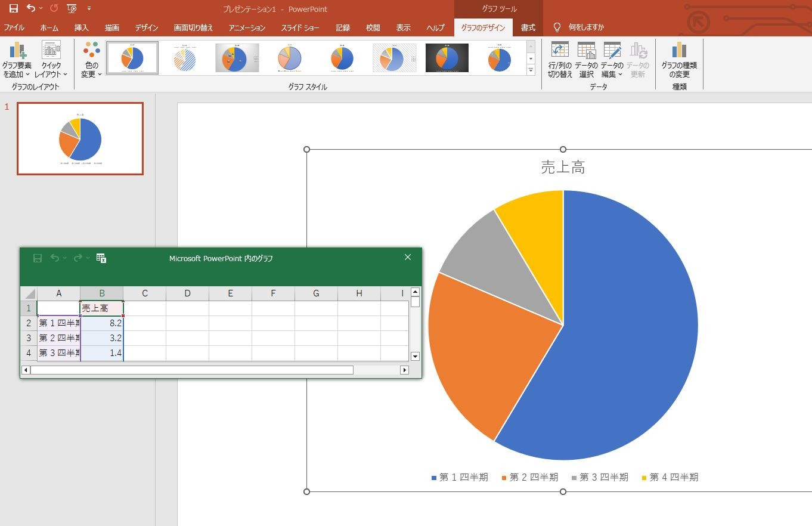Click cell with value 8.2
This screenshot has width=812, height=526.
tap(102, 323)
